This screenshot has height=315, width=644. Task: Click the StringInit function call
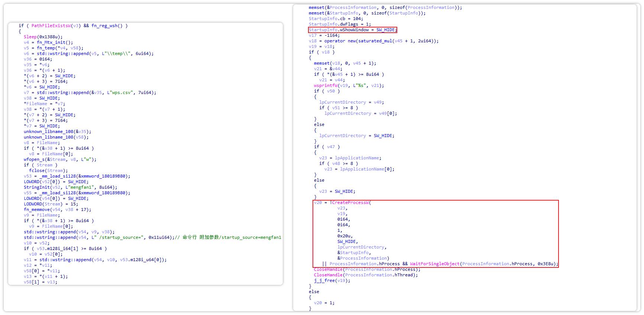pyautogui.click(x=36, y=187)
